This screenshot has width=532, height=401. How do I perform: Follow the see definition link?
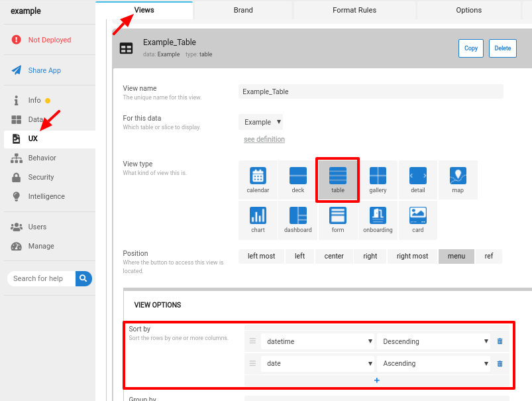tap(264, 139)
